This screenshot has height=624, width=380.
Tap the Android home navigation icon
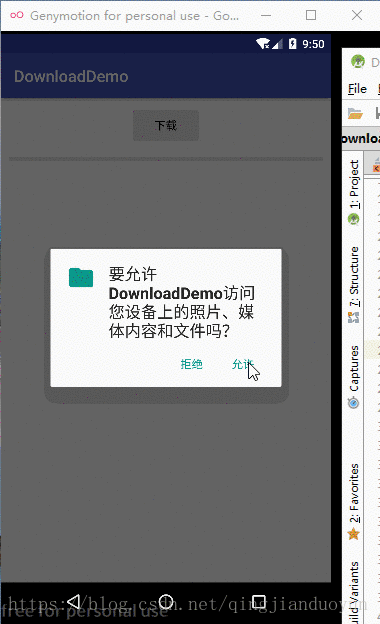(166, 601)
